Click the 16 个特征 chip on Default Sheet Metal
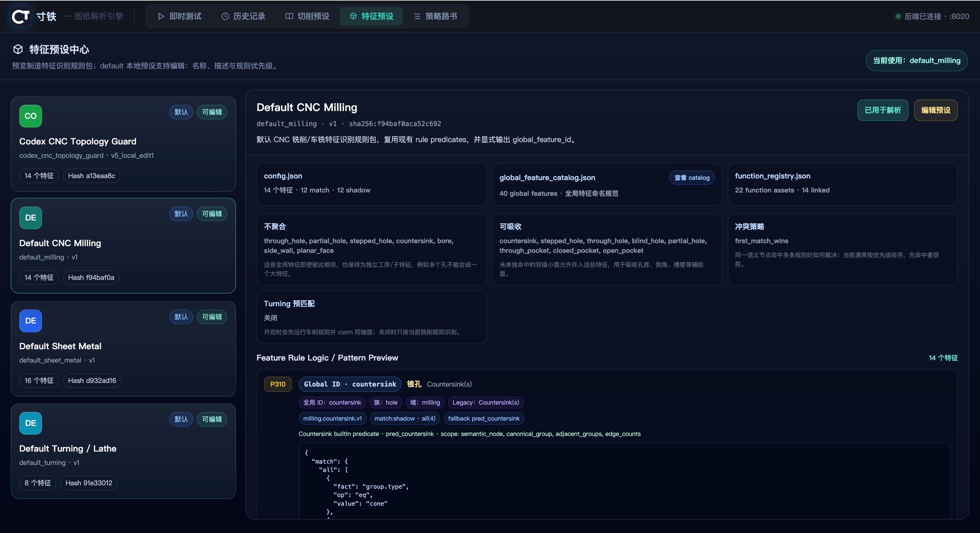 pos(39,381)
